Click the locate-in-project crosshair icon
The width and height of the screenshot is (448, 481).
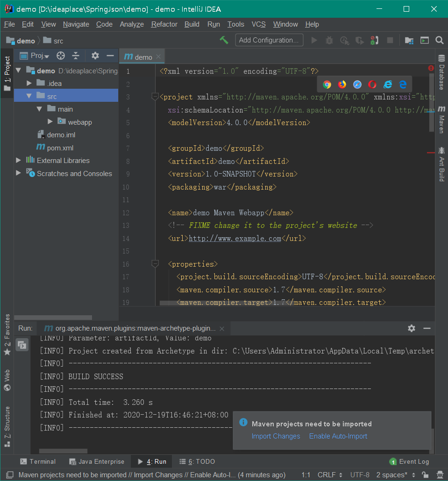pyautogui.click(x=61, y=56)
